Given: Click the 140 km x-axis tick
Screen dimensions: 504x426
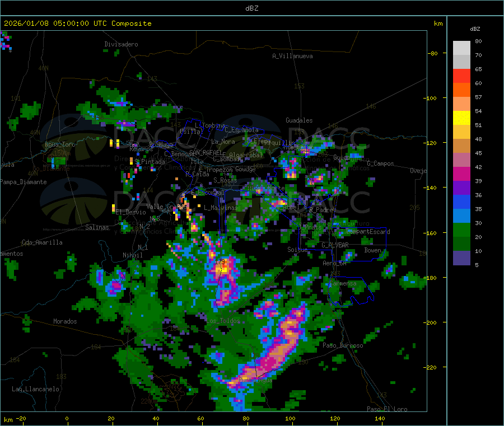Looking at the screenshot, I should tap(380, 418).
